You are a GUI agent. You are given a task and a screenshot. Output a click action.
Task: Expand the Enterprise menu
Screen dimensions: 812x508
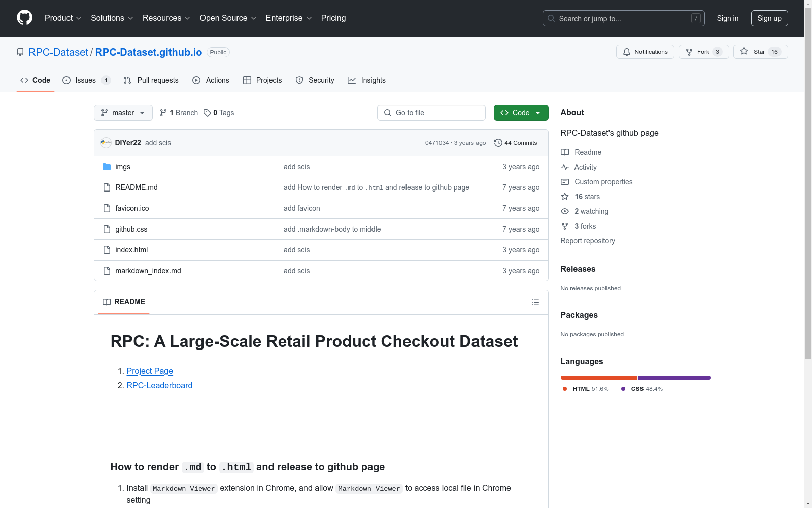(x=289, y=18)
